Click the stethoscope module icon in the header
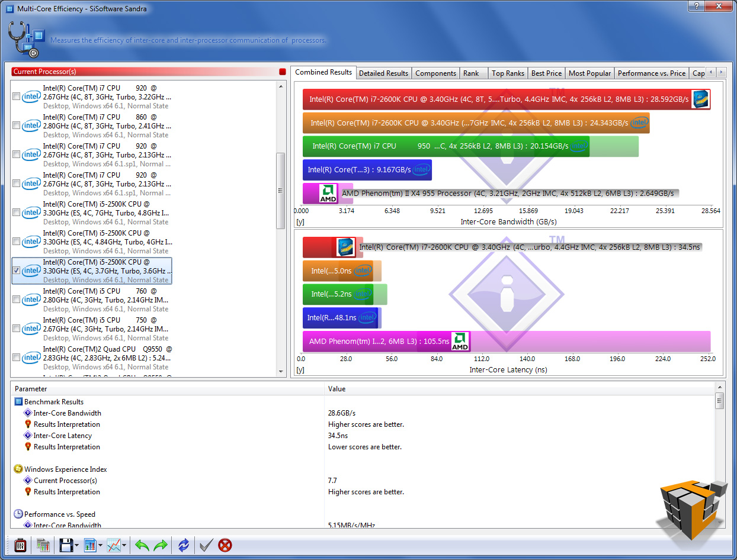 tap(26, 40)
